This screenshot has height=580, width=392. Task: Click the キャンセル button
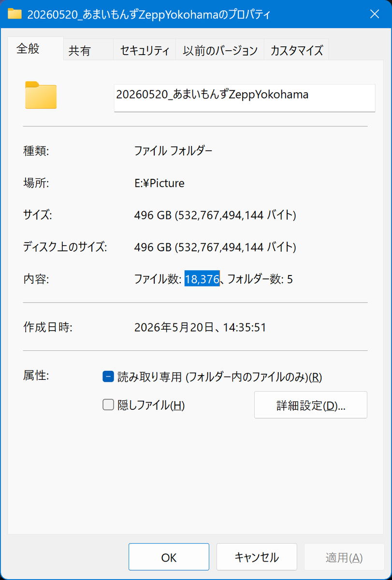(256, 557)
